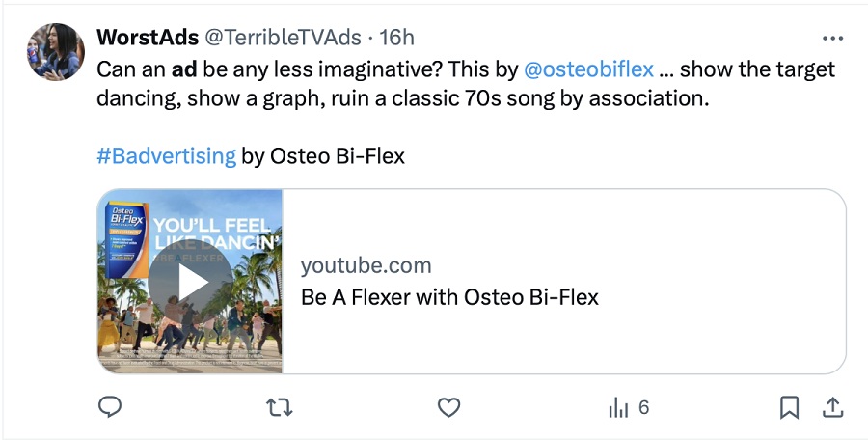Click "Be A Flexer with Osteo Bi-Flex" title
This screenshot has height=440, width=868.
point(449,297)
